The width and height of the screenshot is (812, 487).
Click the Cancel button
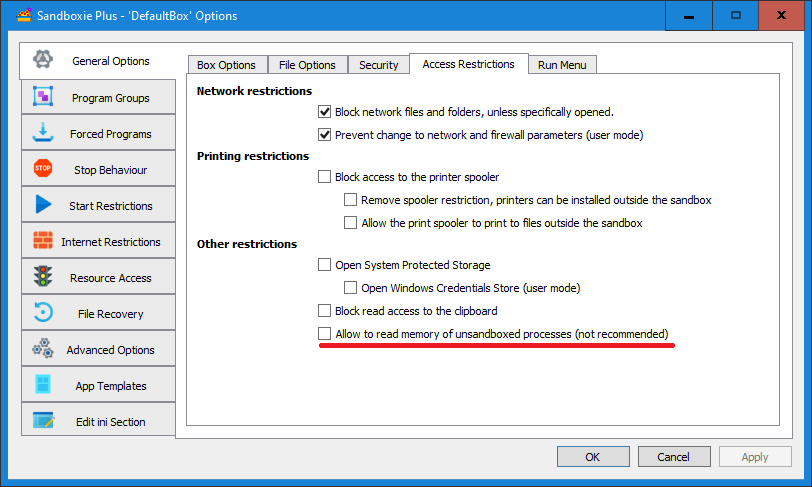pyautogui.click(x=673, y=457)
